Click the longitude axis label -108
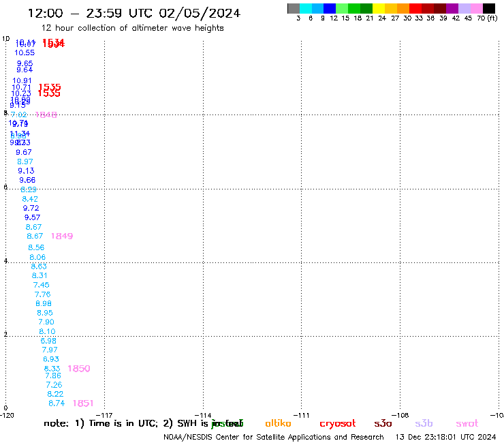This screenshot has height=443, width=504. tap(400, 415)
